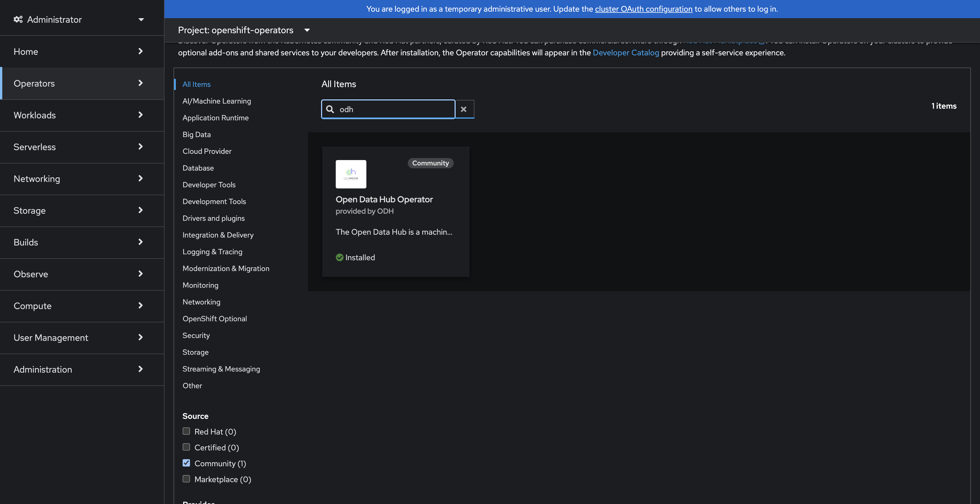Select the AI/Machine Learning category

(x=216, y=100)
